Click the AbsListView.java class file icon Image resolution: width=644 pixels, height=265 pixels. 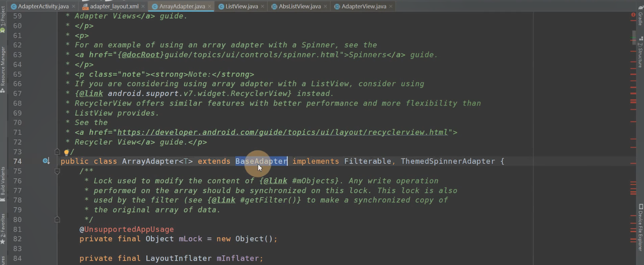point(274,7)
